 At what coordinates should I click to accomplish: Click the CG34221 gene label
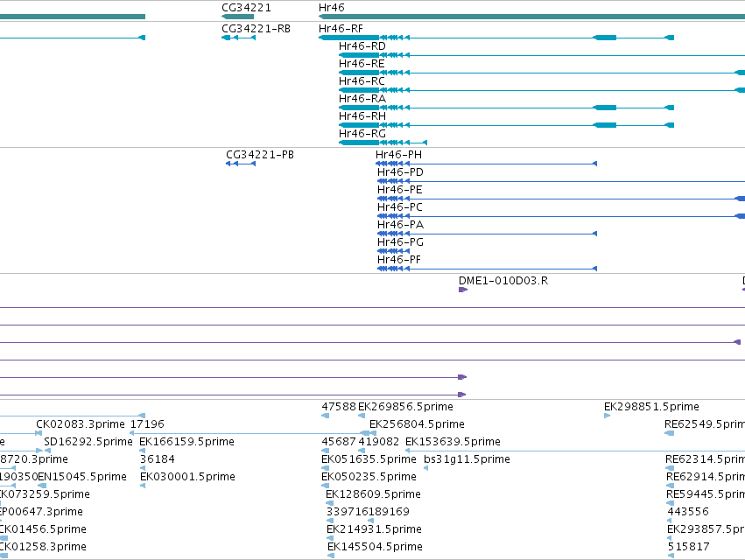tap(246, 8)
